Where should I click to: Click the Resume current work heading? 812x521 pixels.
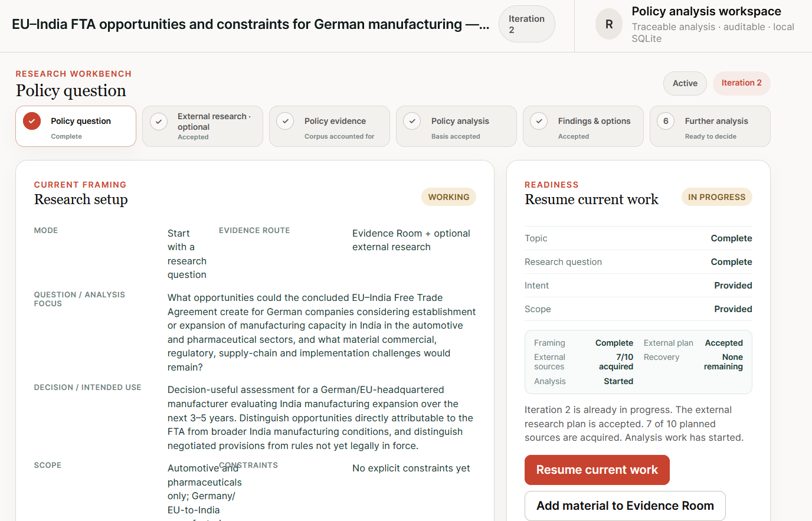(x=591, y=199)
